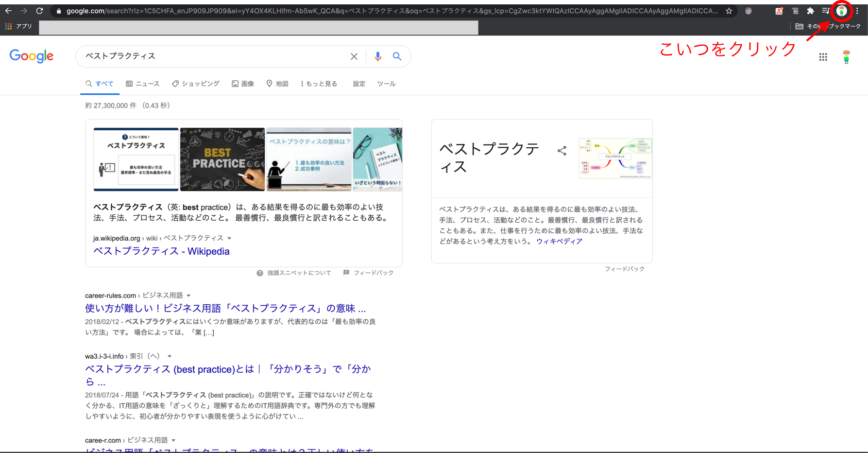The height and width of the screenshot is (453, 868).
Task: Open the 設定 search settings menu
Action: coord(359,84)
